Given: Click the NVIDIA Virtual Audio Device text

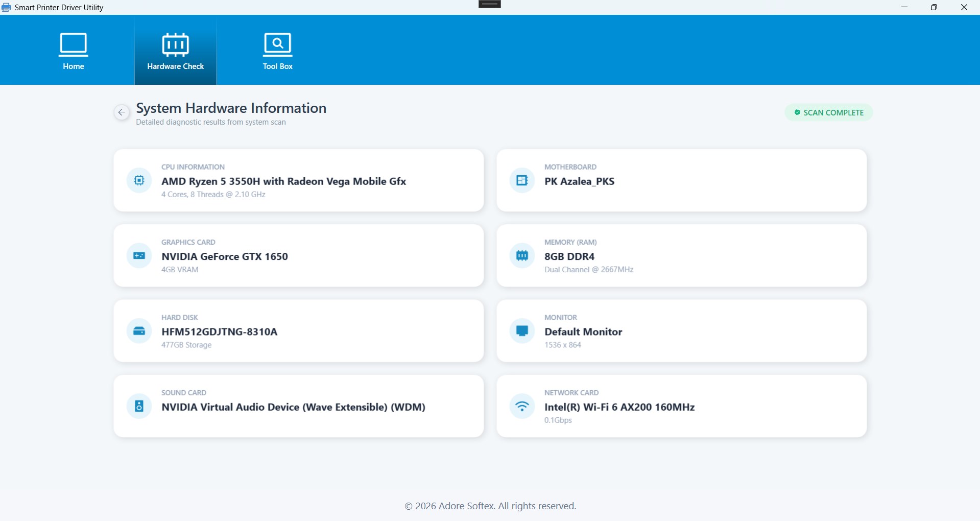Looking at the screenshot, I should 294,407.
